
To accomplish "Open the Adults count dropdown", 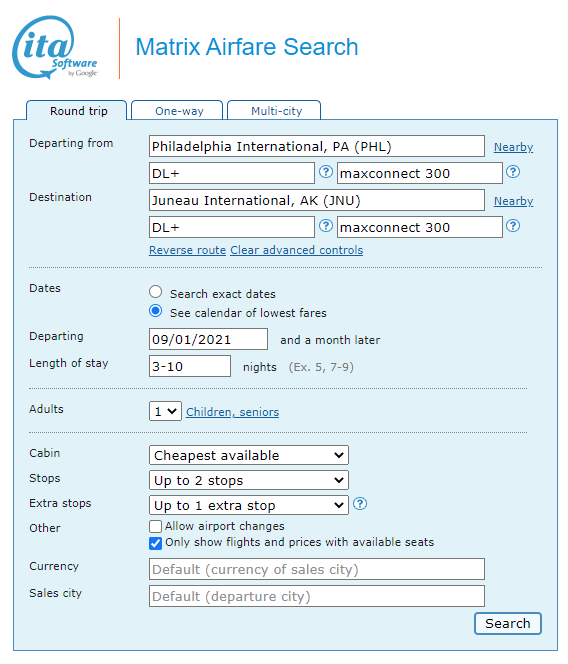I will (x=165, y=411).
